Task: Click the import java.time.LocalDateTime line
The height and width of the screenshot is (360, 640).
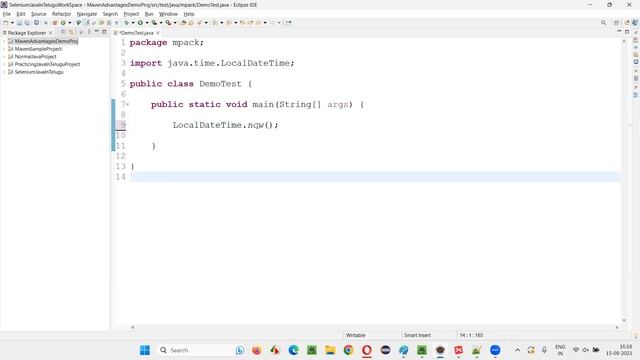Action: 212,63
